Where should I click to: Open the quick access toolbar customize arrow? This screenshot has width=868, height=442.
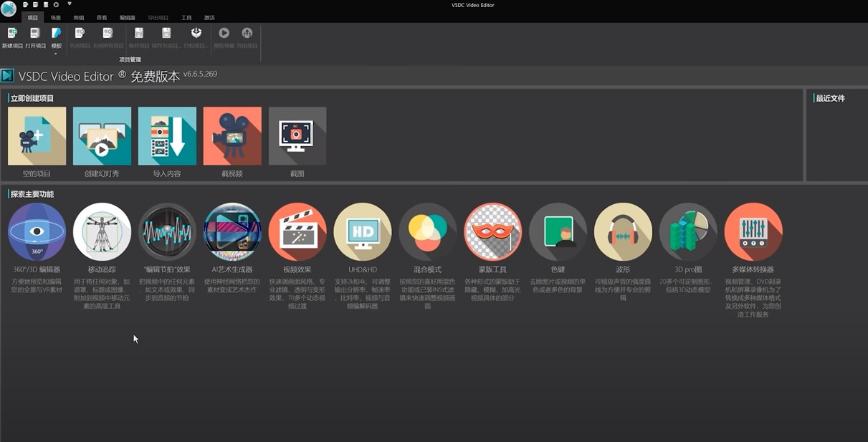(70, 4)
